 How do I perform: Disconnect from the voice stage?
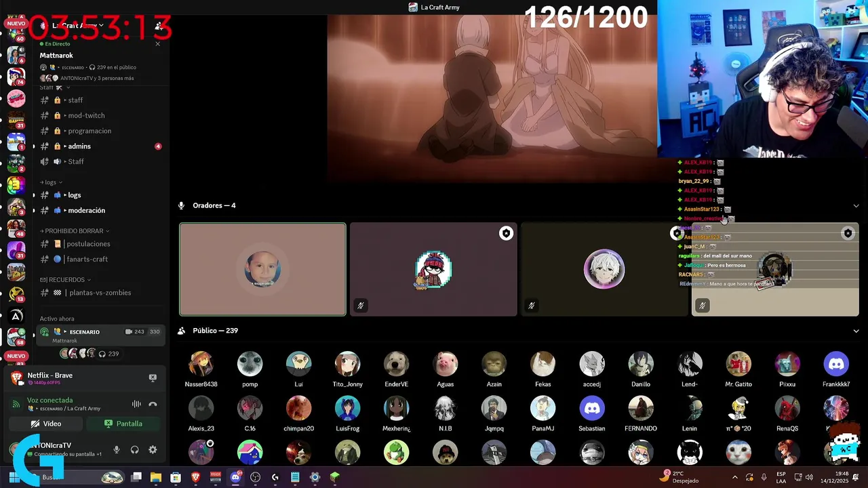153,404
